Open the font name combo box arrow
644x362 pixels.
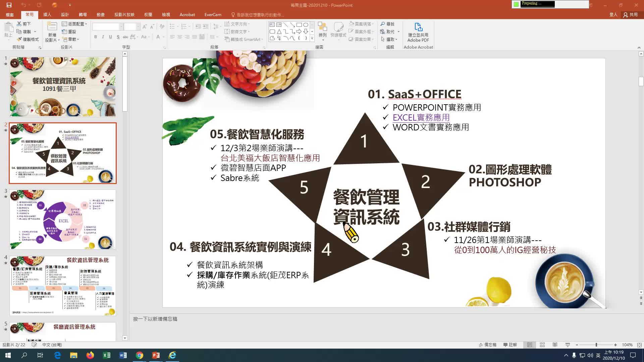pos(121,26)
